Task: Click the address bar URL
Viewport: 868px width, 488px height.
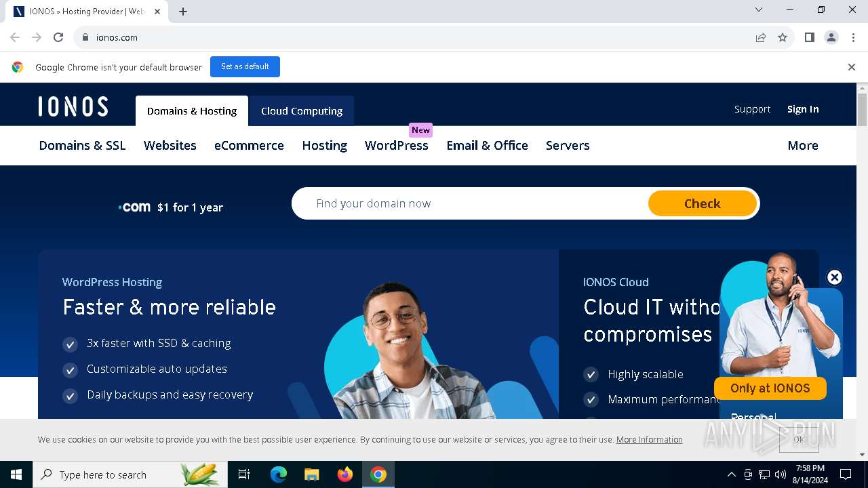Action: 117,37
